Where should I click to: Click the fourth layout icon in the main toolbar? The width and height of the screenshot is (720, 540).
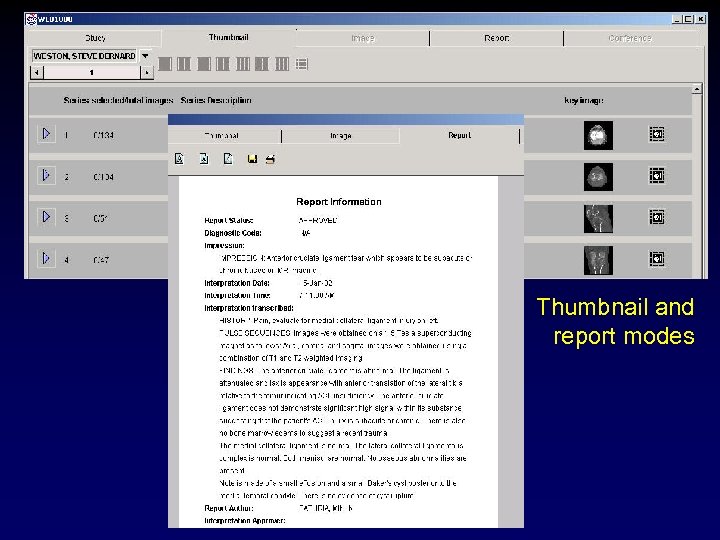point(223,64)
